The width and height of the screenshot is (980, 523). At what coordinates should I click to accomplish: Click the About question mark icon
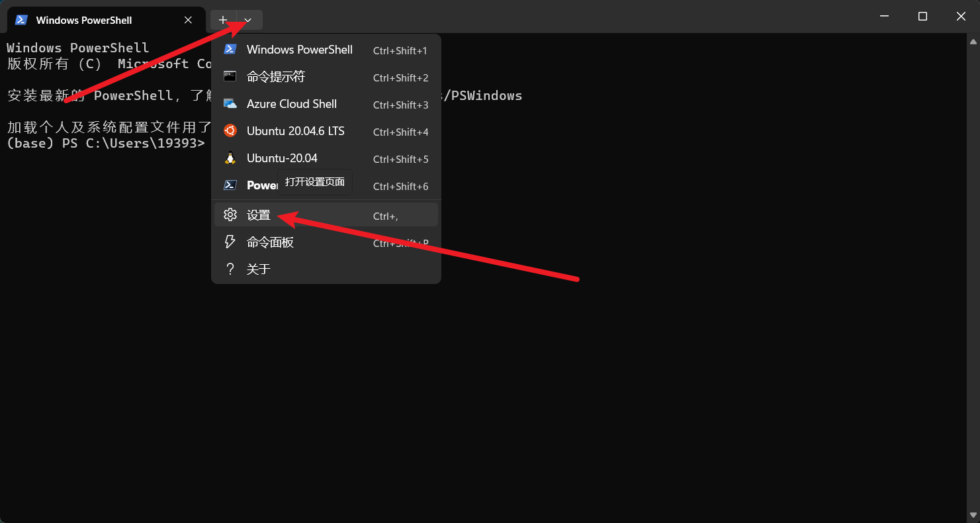pyautogui.click(x=230, y=269)
